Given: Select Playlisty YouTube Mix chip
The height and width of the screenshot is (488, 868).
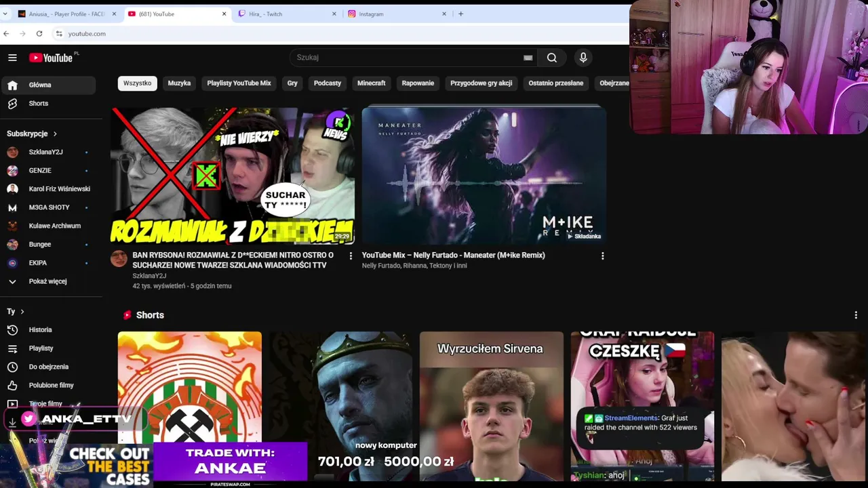Looking at the screenshot, I should [239, 83].
